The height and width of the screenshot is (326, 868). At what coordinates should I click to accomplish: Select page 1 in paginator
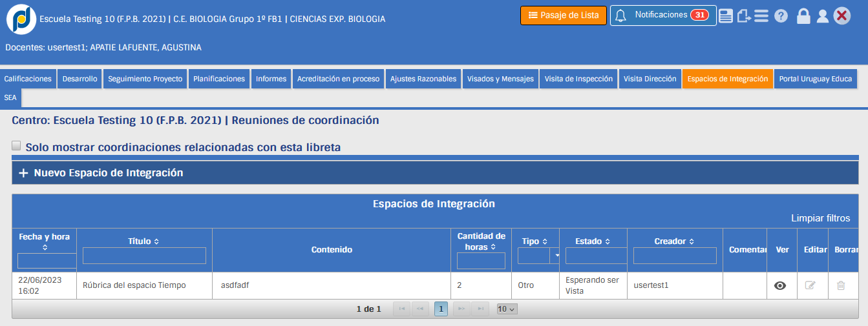[x=441, y=309]
